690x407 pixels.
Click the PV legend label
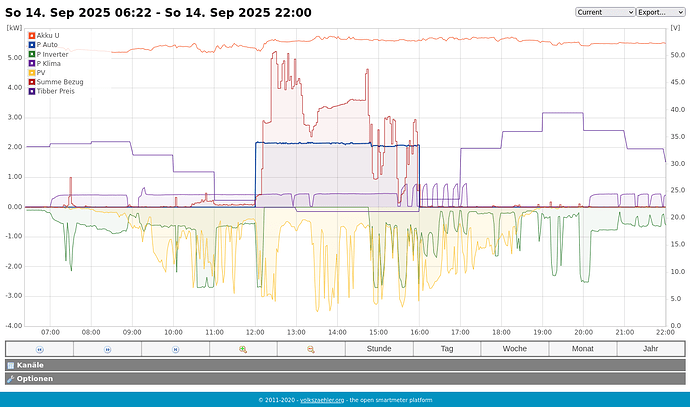pos(41,73)
